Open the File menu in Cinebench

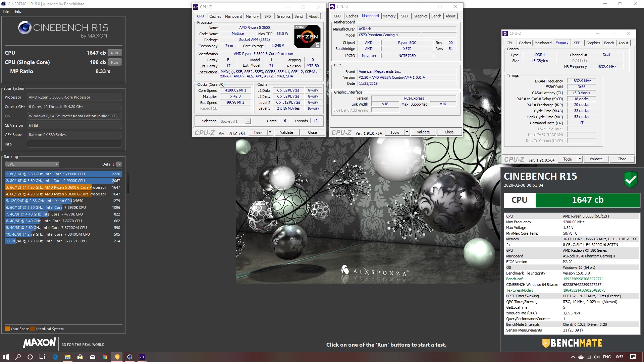(6, 11)
